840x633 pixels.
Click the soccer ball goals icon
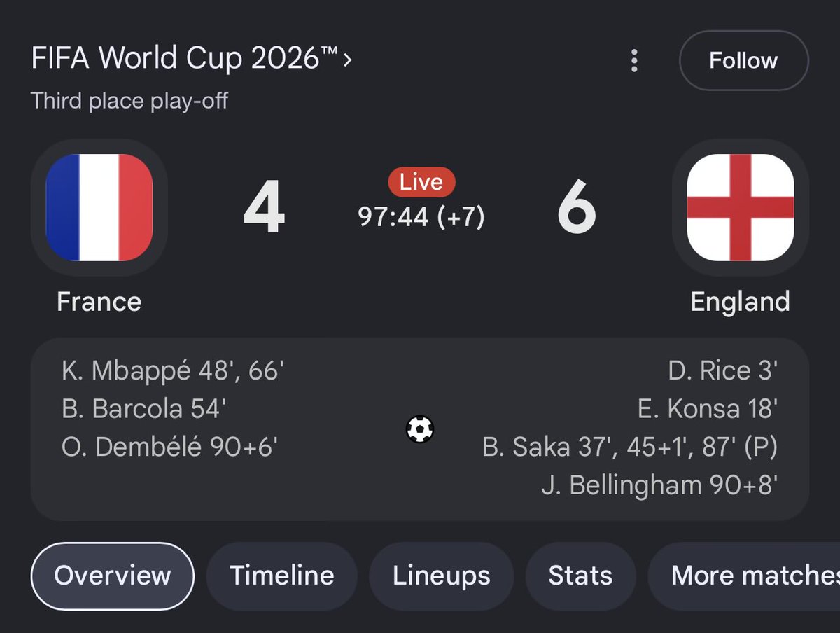(x=420, y=429)
